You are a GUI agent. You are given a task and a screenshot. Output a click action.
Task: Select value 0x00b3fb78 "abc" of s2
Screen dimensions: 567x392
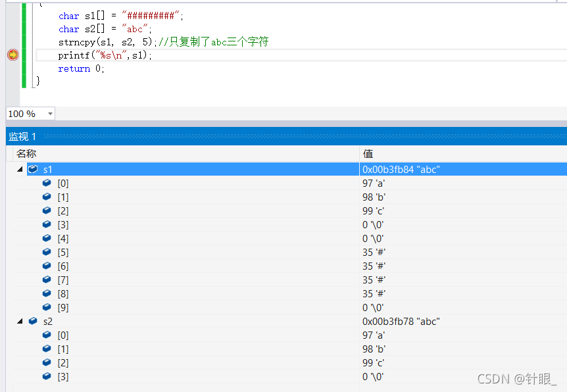(401, 322)
